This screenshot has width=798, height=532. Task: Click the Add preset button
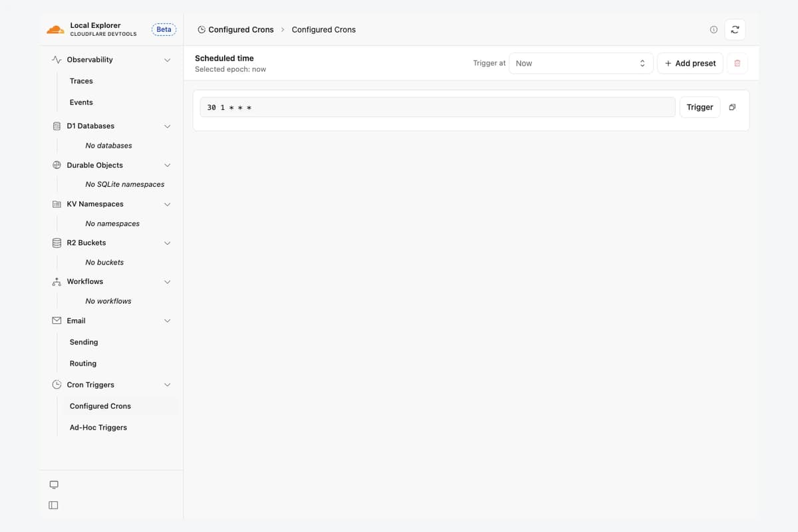point(690,63)
